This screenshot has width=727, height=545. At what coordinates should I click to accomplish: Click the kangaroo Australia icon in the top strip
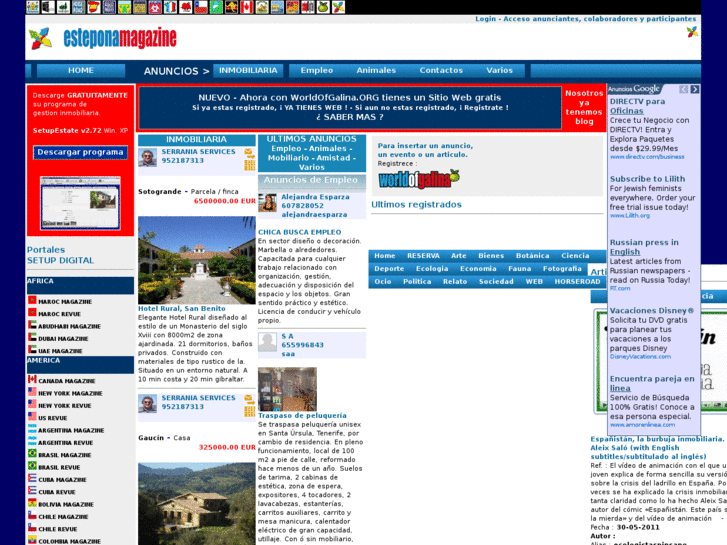(231, 7)
